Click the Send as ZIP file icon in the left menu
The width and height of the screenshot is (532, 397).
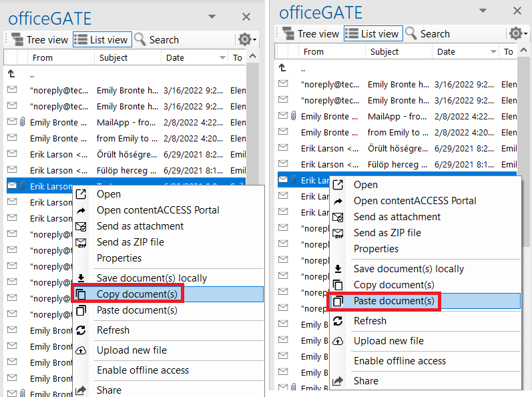pyautogui.click(x=81, y=243)
